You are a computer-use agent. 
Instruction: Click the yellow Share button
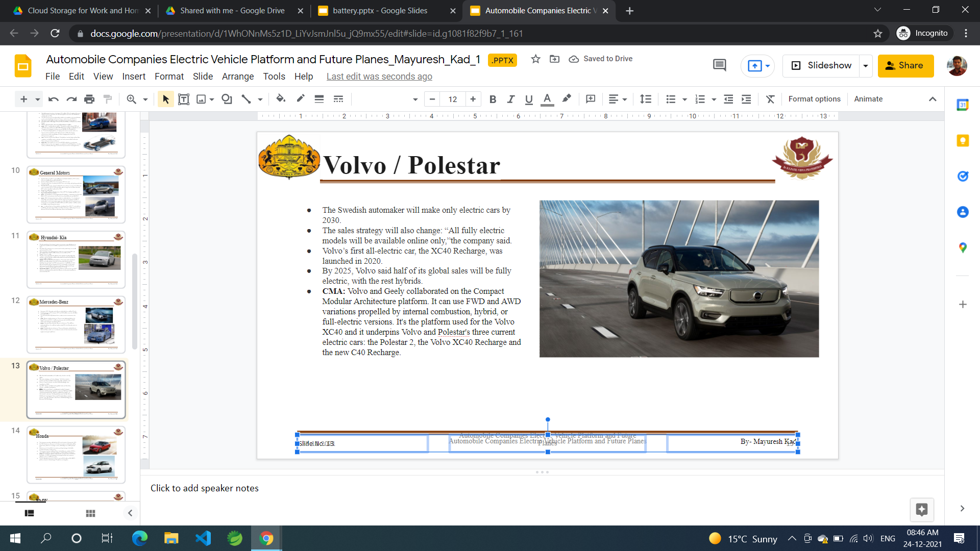click(x=905, y=66)
